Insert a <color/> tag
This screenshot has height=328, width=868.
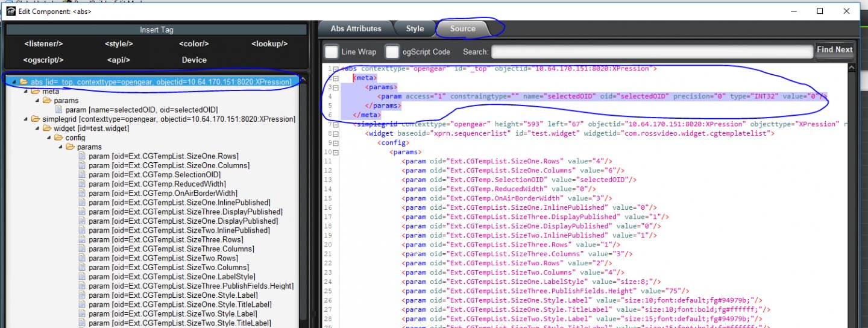tap(194, 44)
